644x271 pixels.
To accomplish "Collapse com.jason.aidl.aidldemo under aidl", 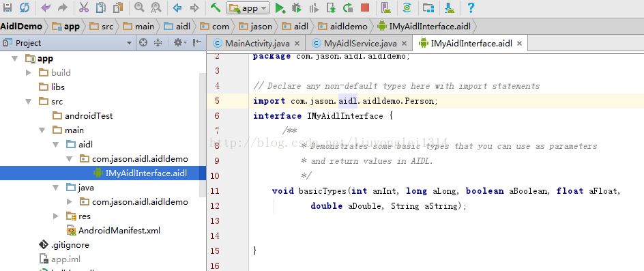I will click(70, 159).
